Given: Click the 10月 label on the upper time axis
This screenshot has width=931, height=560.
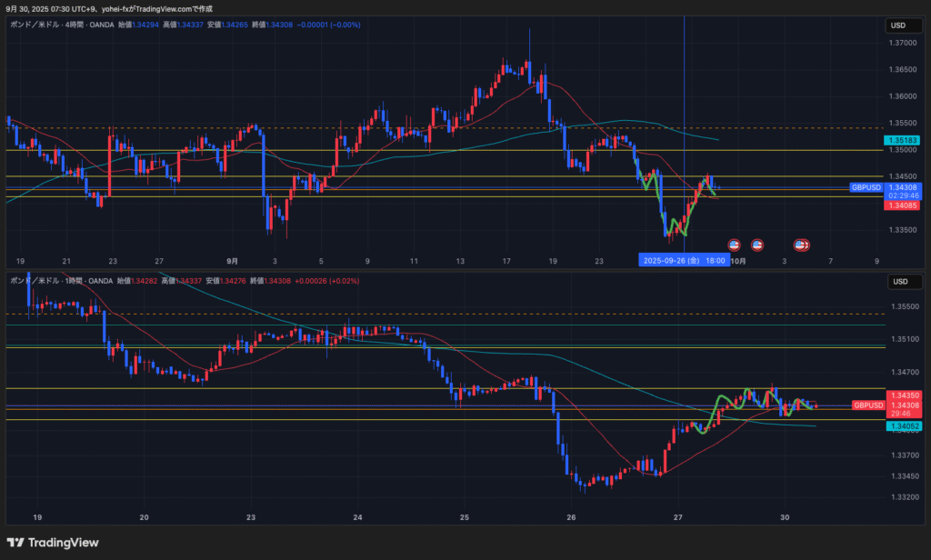Looking at the screenshot, I should click(x=738, y=261).
